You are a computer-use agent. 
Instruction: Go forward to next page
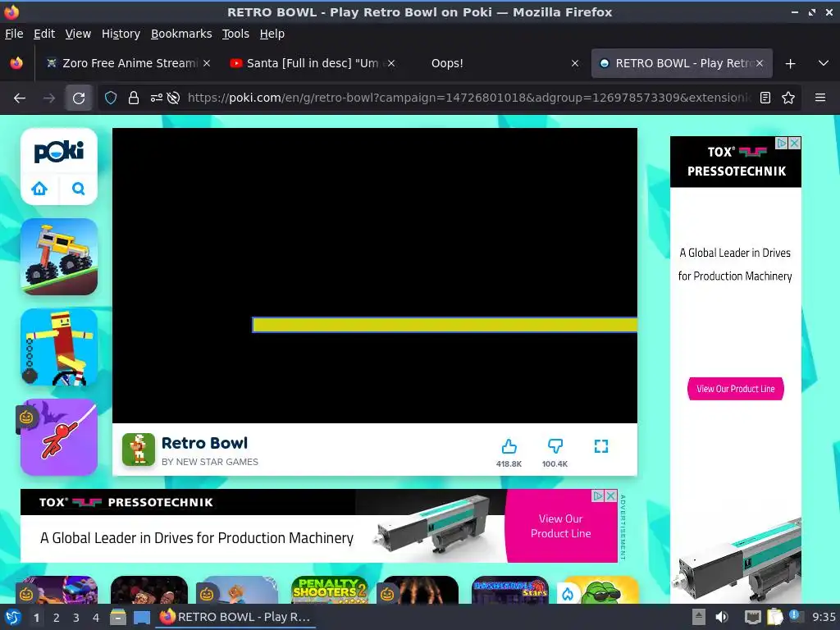[x=49, y=98]
